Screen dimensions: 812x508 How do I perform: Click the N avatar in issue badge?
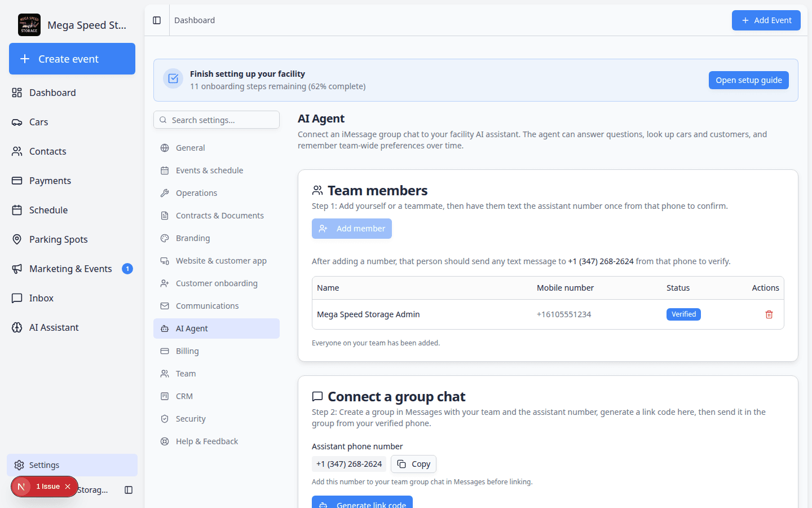coord(21,487)
